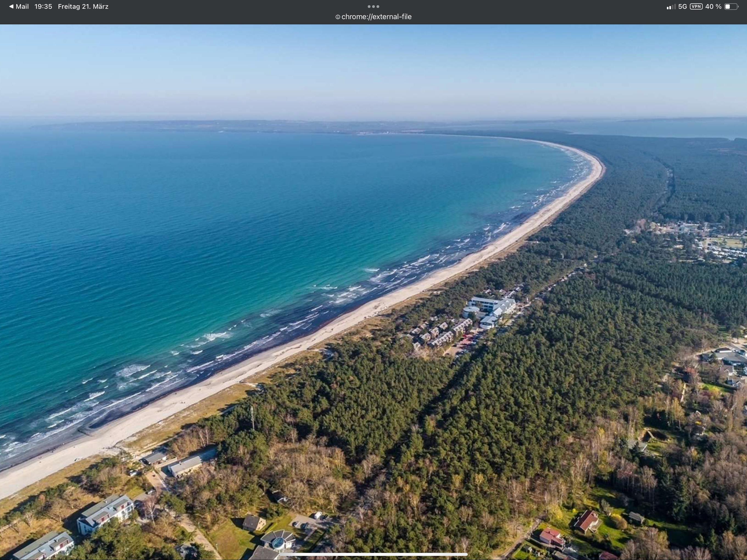Tap the 19:35 clock in status bar
The height and width of the screenshot is (560, 747).
click(x=43, y=6)
